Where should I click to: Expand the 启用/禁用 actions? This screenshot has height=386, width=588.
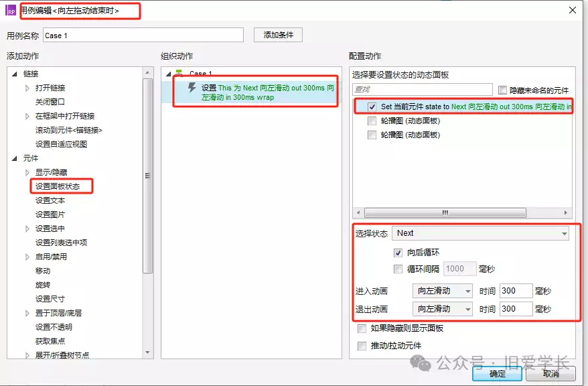27,257
